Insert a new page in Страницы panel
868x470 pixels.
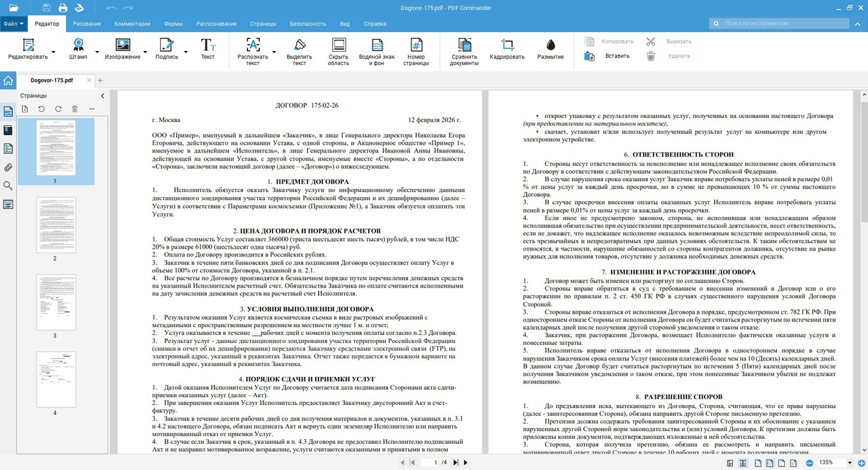25,109
